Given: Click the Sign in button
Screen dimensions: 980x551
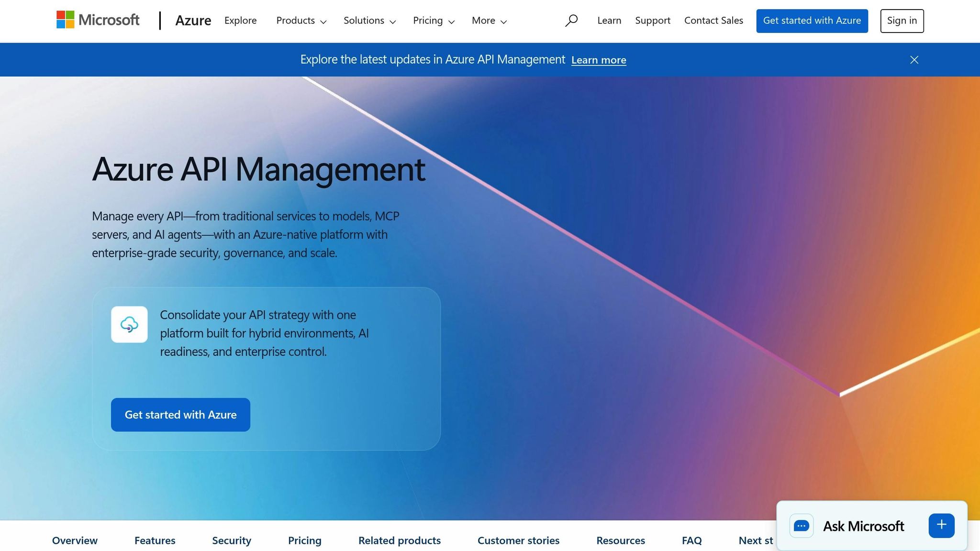Looking at the screenshot, I should pos(902,21).
